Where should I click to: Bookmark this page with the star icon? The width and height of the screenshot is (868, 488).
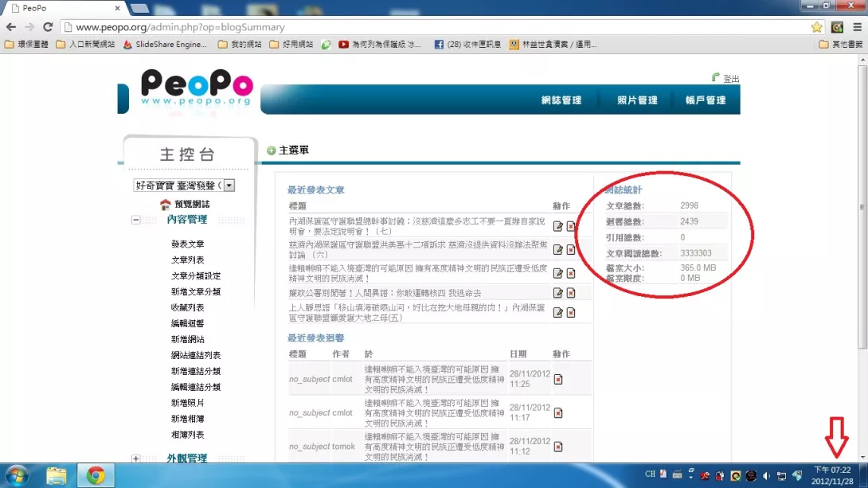click(x=816, y=27)
